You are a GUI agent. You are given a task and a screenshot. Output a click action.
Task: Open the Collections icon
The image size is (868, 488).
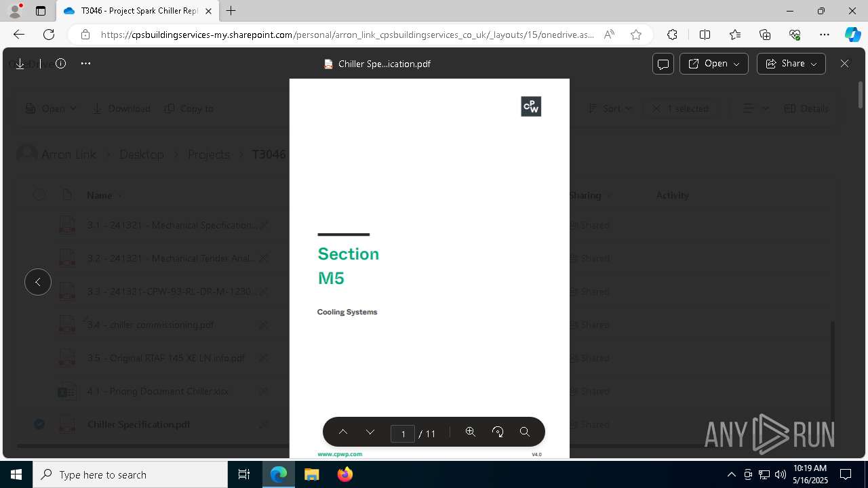click(x=765, y=35)
